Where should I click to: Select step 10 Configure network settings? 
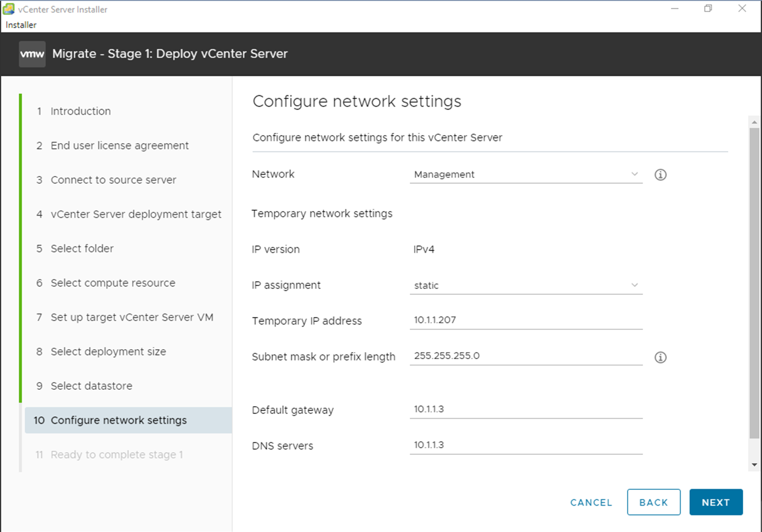point(128,420)
